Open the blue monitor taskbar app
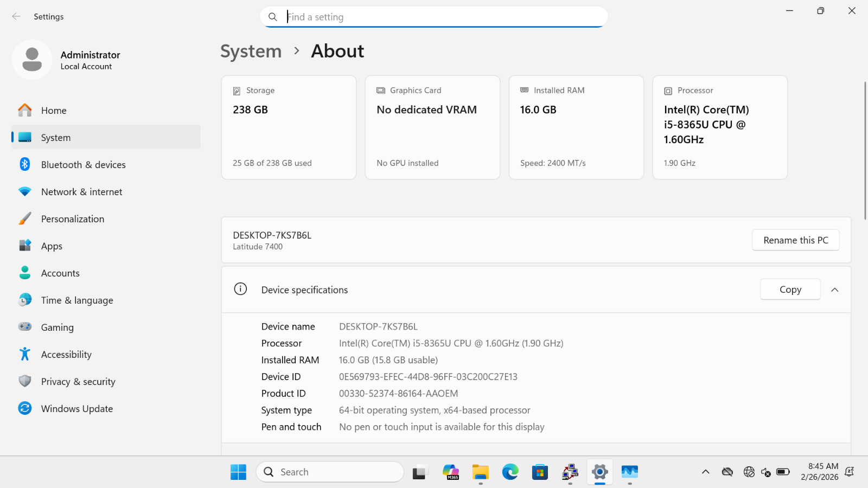This screenshot has height=488, width=868. click(629, 472)
